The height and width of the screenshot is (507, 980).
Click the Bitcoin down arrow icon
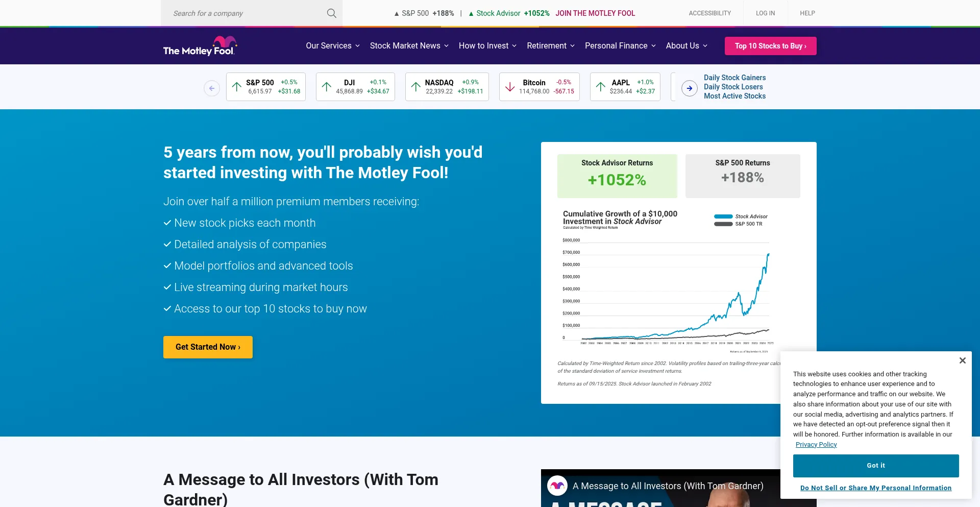tap(510, 87)
